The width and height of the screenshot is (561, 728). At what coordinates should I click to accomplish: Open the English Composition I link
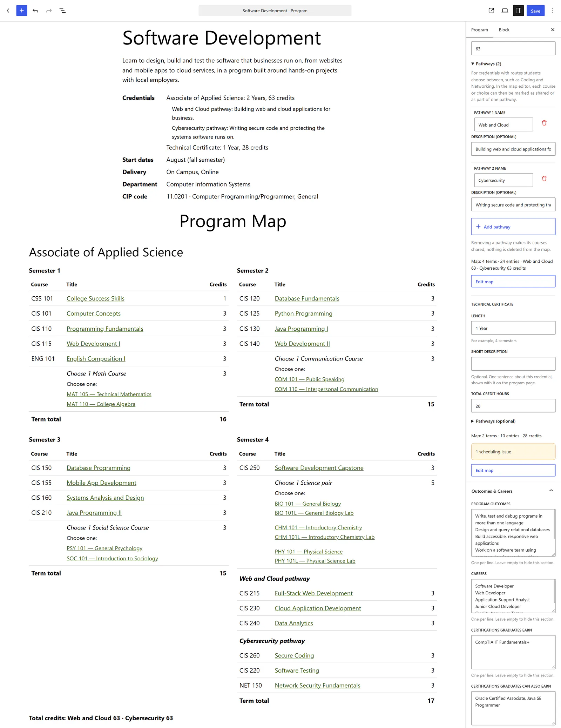(x=96, y=358)
